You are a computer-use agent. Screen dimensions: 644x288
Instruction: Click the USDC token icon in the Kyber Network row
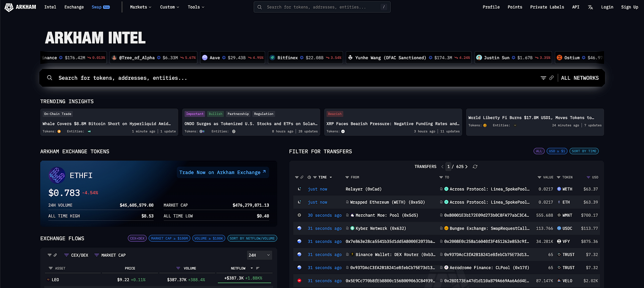559,228
